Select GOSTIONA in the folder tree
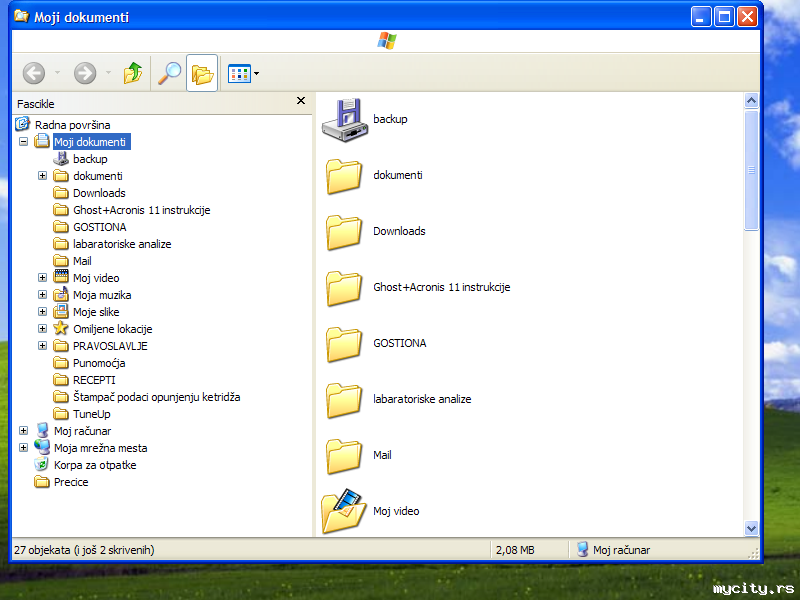Screen dimensions: 800x600 click(x=99, y=227)
